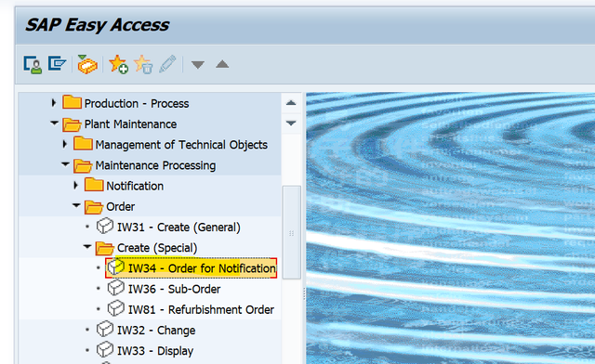Click the SAP Business Workplace icon

click(87, 64)
